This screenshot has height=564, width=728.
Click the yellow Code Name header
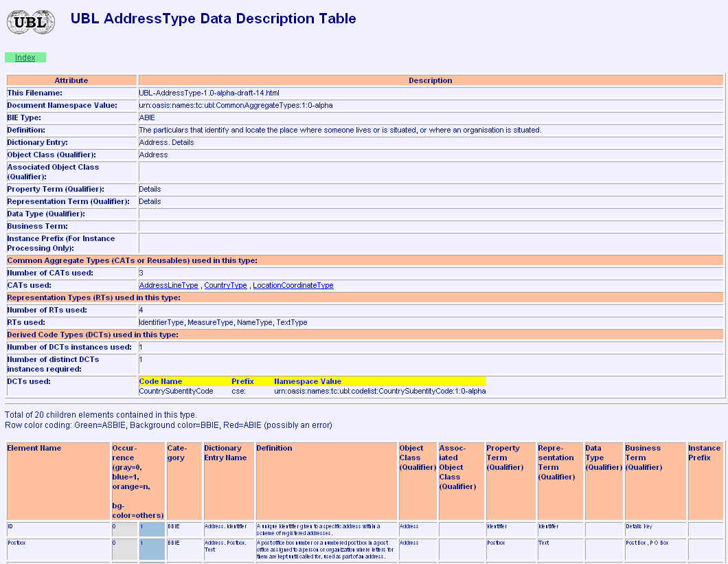coord(160,381)
